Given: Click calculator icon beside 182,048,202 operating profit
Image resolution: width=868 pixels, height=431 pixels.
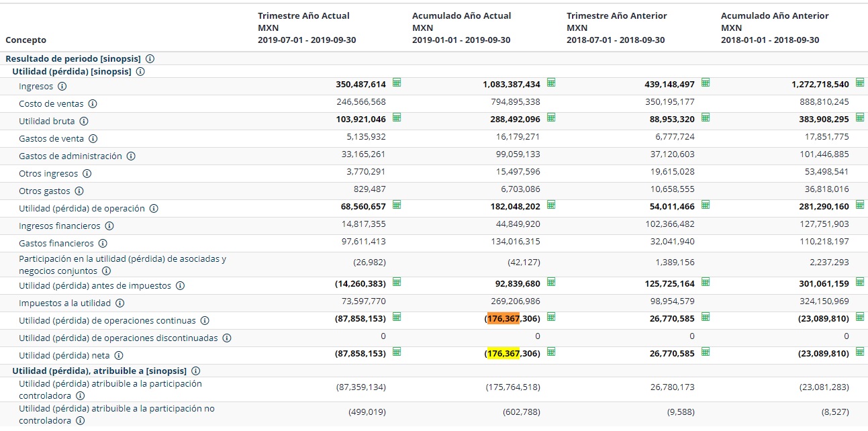Looking at the screenshot, I should pos(551,205).
